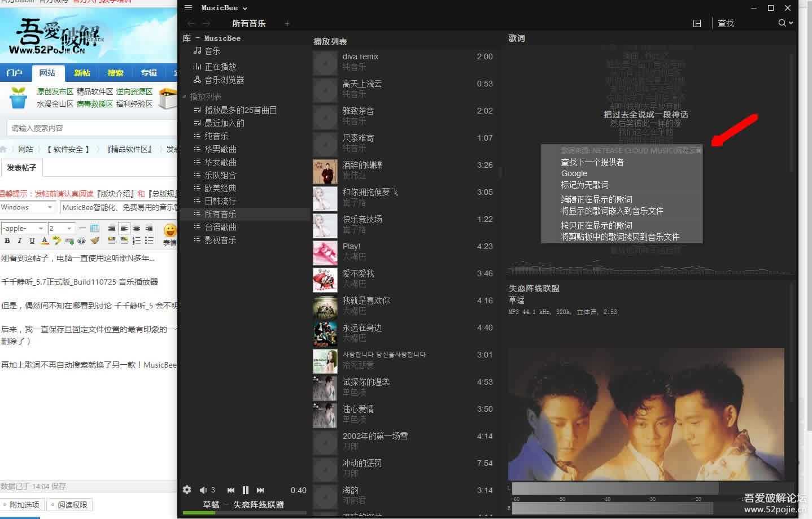Open the hamburger menu icon beside MusicBee
Viewport: 812px width, 519px height.
coord(187,7)
